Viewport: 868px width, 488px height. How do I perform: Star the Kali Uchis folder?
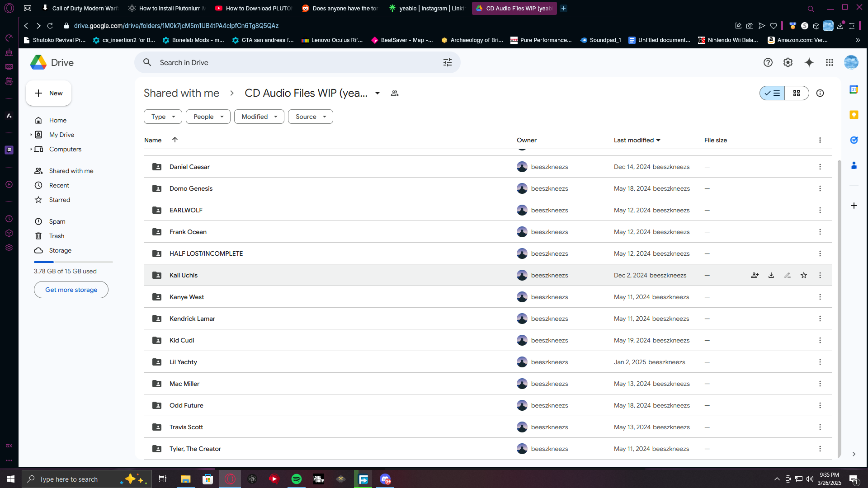click(804, 275)
